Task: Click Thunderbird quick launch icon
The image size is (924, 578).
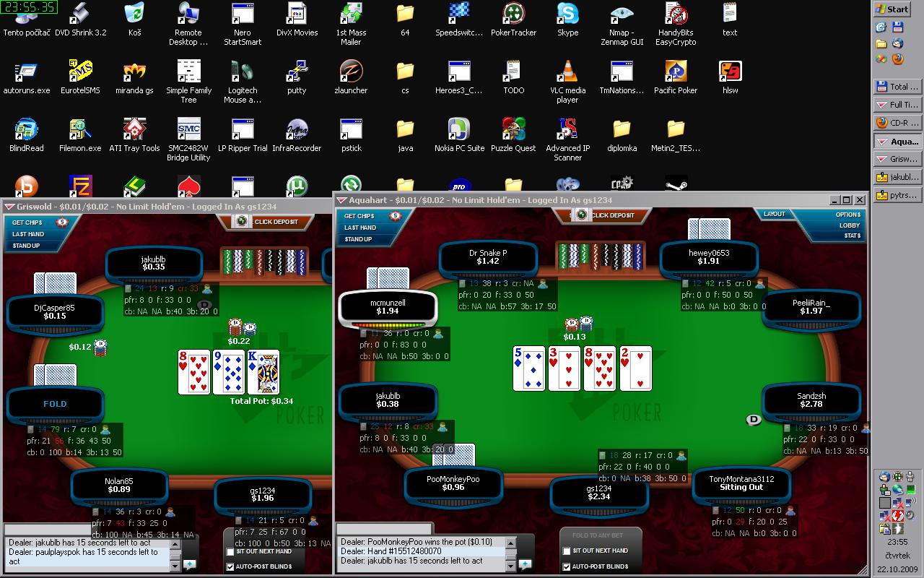Action: [x=898, y=43]
